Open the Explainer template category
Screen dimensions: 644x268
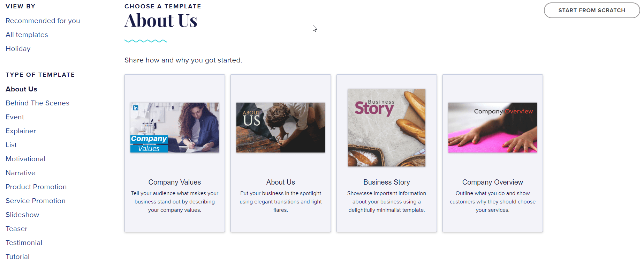pyautogui.click(x=21, y=131)
